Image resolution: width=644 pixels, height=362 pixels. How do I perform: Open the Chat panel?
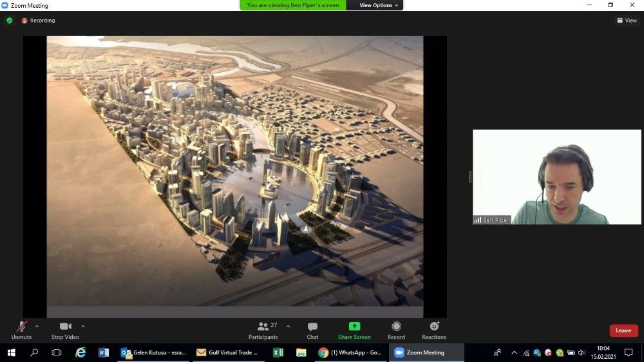coord(312,330)
